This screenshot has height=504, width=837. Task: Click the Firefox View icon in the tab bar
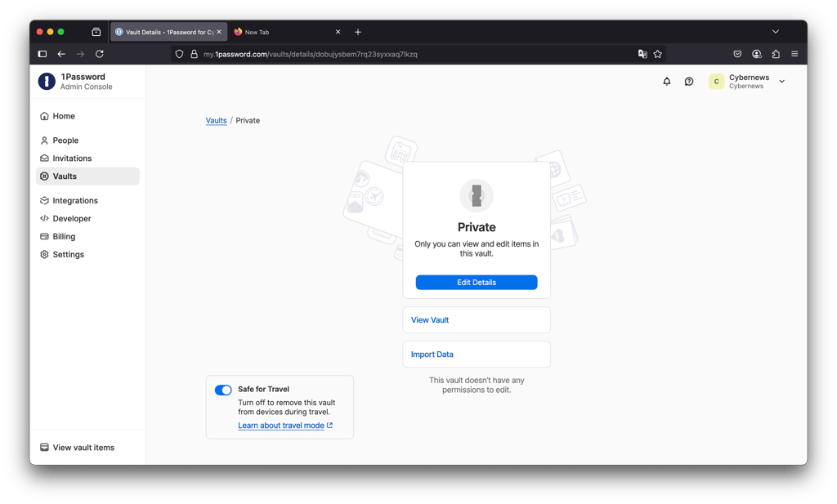tap(96, 32)
